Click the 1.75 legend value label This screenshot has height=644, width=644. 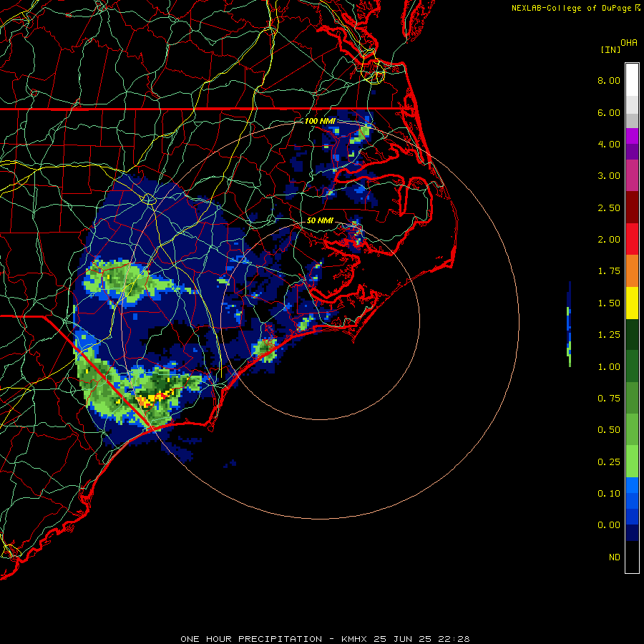pos(609,271)
